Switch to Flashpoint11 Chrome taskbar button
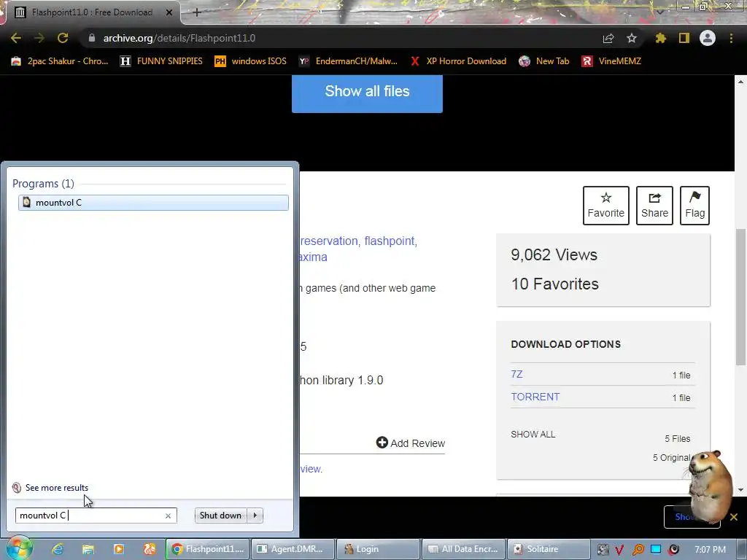The height and width of the screenshot is (560, 747). click(x=208, y=549)
